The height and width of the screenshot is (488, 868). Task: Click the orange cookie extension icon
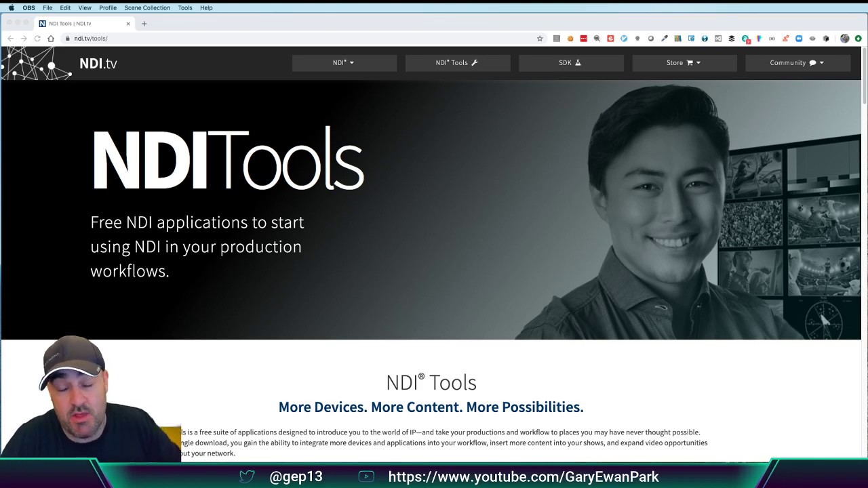pos(570,39)
